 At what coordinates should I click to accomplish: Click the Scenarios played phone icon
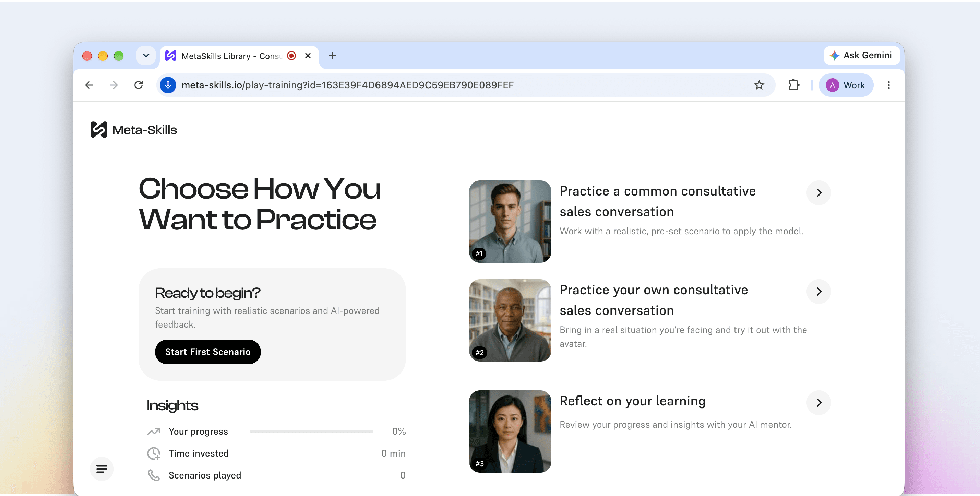[x=154, y=475]
